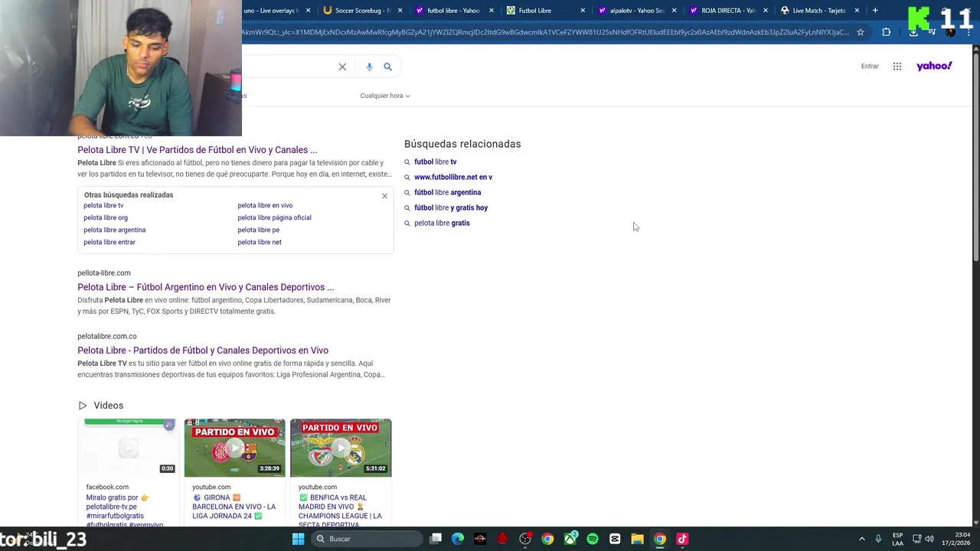Open the first Chrome icon in taskbar
Viewport: 980px width, 551px height.
(547, 539)
